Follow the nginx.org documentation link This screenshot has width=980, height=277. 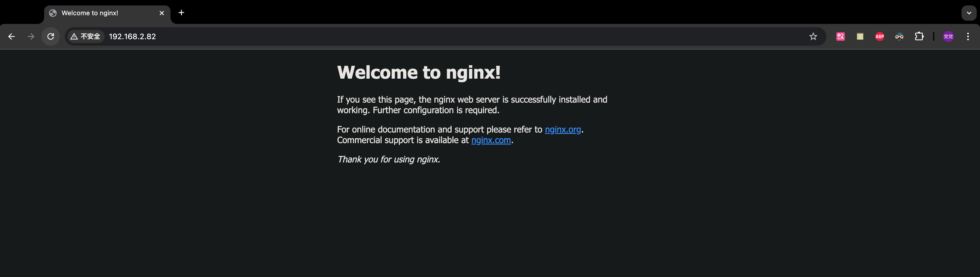pos(563,130)
